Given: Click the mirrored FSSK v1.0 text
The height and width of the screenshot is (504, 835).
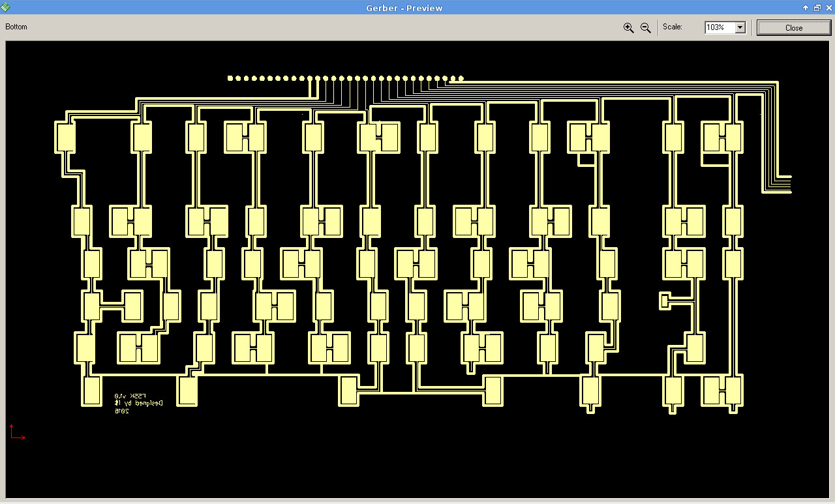Looking at the screenshot, I should coord(130,396).
